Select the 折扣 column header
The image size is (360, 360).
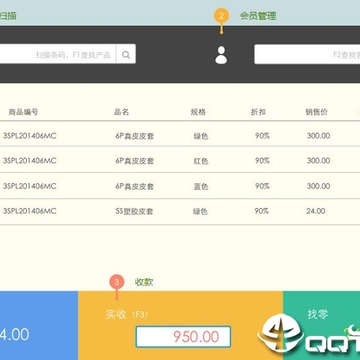point(258,112)
